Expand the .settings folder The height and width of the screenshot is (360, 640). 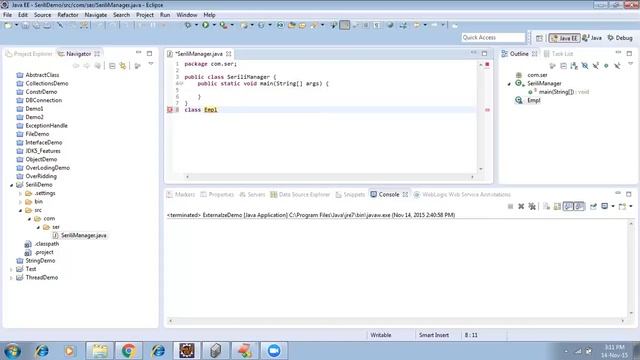[x=20, y=193]
